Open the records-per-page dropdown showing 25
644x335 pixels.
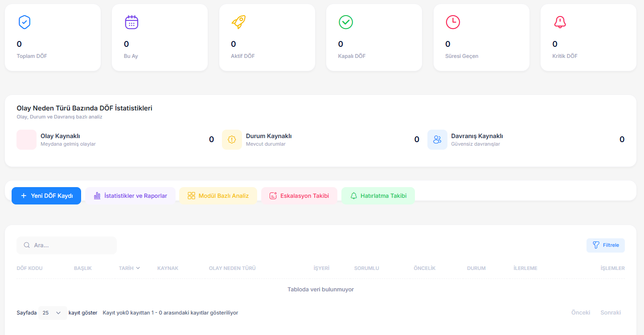(x=52, y=313)
